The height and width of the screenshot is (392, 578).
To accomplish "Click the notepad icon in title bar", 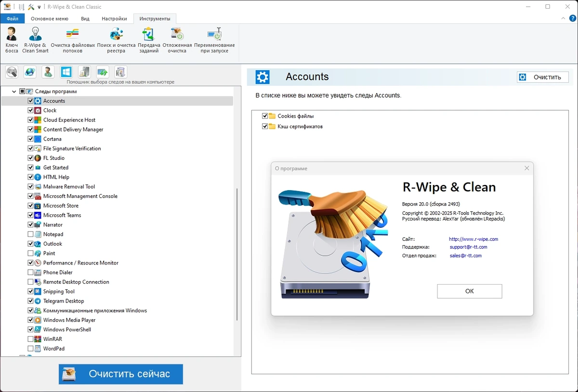I will tap(22, 7).
